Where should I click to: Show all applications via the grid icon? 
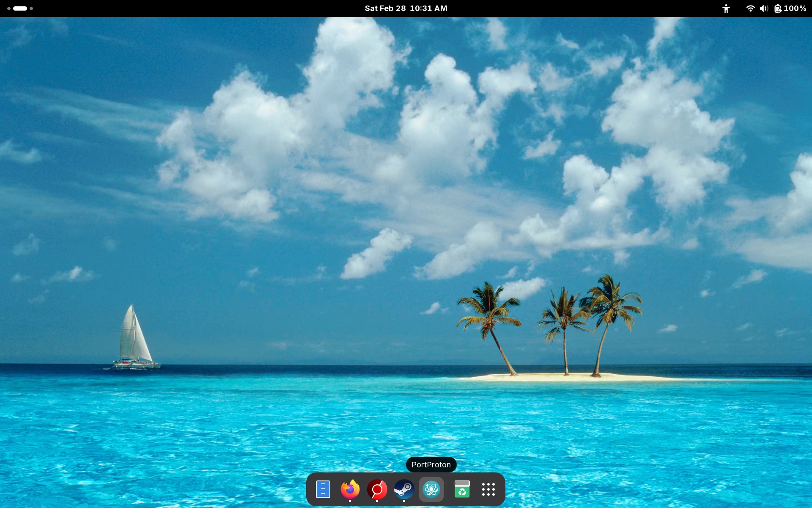pyautogui.click(x=488, y=489)
